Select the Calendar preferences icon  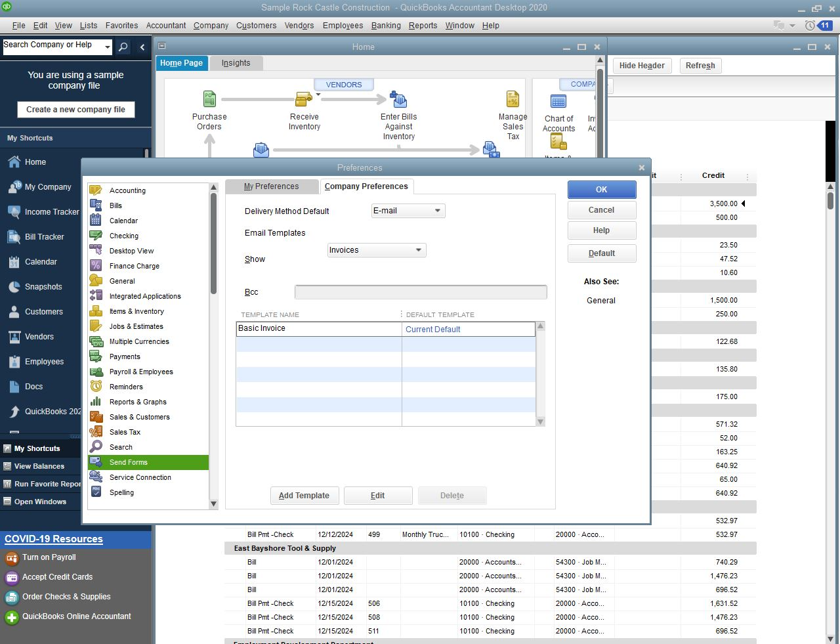pos(96,221)
